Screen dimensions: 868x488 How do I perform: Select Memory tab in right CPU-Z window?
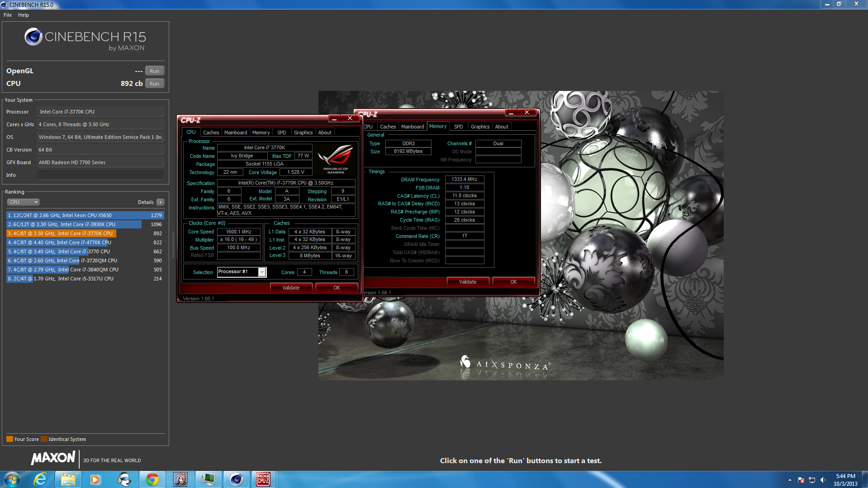tap(438, 127)
